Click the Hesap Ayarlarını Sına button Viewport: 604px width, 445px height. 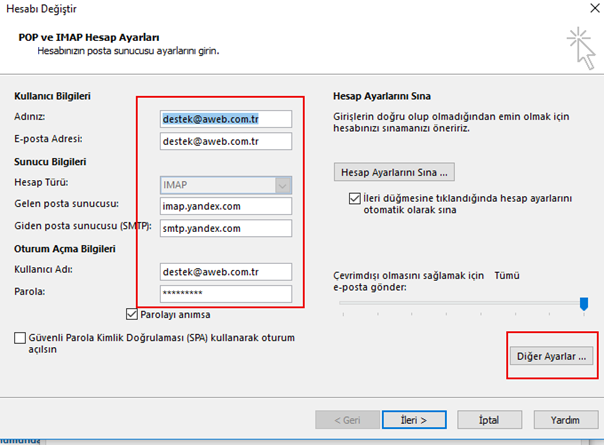[394, 172]
